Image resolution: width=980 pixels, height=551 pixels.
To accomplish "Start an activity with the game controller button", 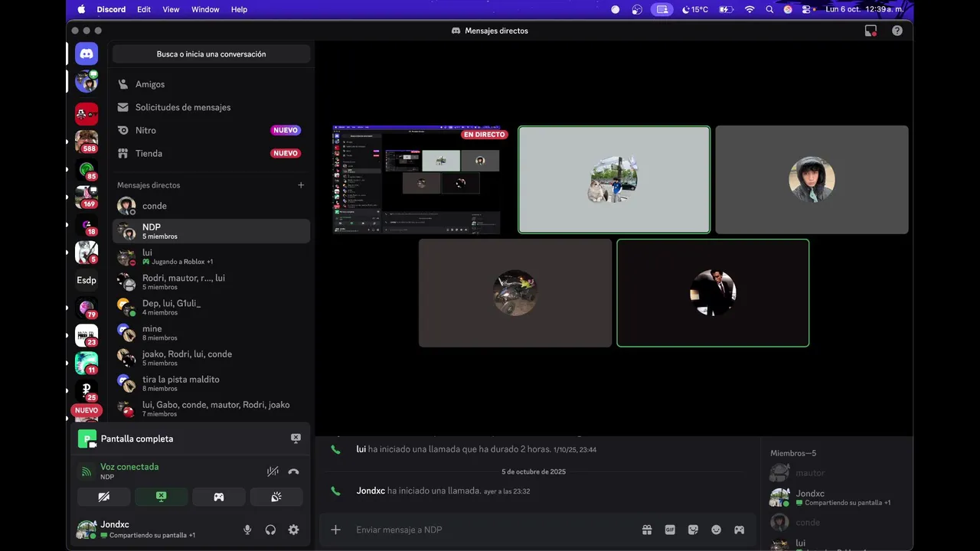I will 219,497.
